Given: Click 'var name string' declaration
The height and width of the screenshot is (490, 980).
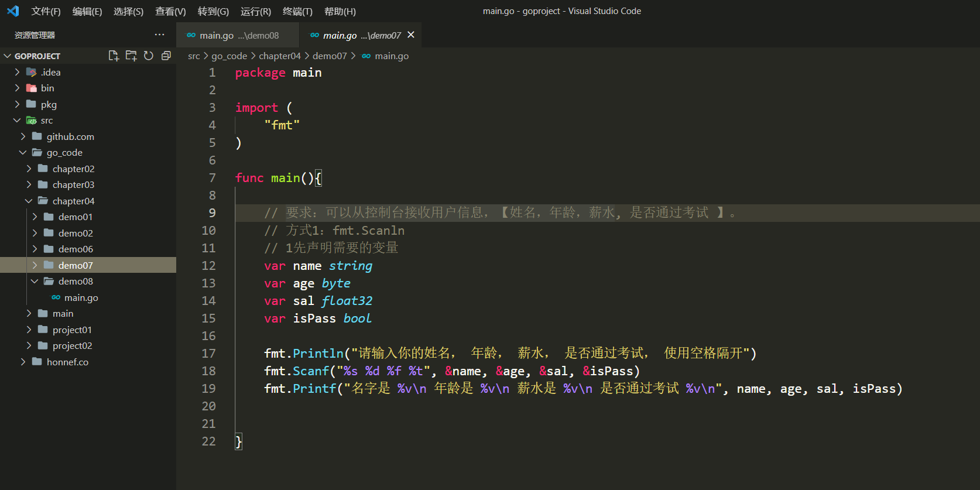Looking at the screenshot, I should click(x=318, y=266).
